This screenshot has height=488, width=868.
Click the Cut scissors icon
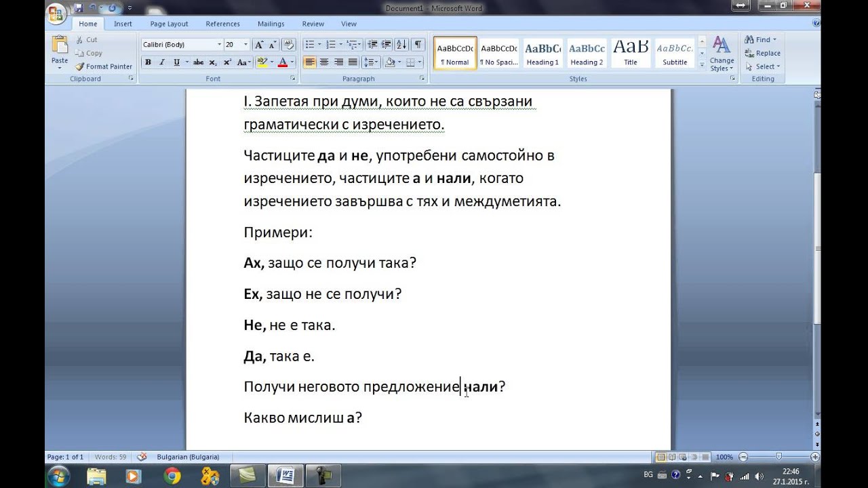tap(79, 40)
